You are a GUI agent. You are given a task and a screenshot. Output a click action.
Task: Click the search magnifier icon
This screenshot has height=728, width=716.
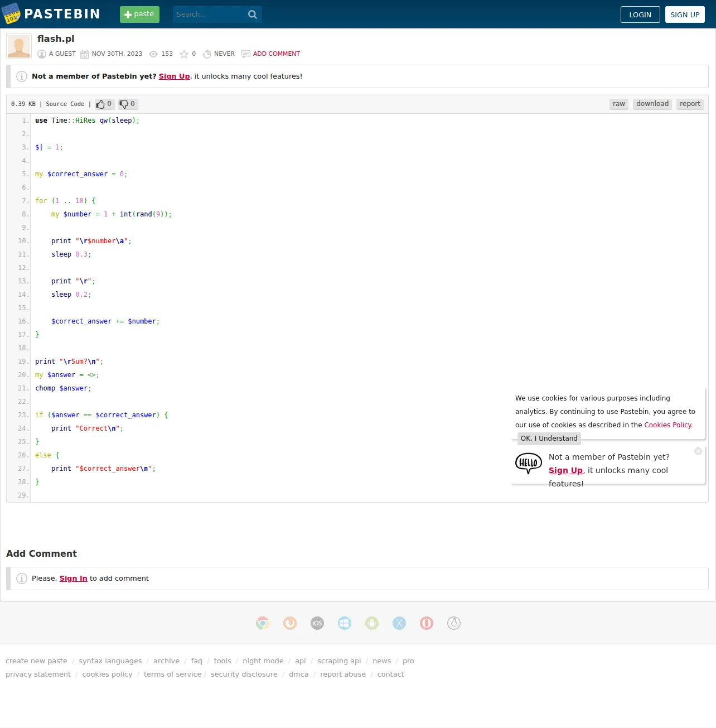[x=253, y=15]
